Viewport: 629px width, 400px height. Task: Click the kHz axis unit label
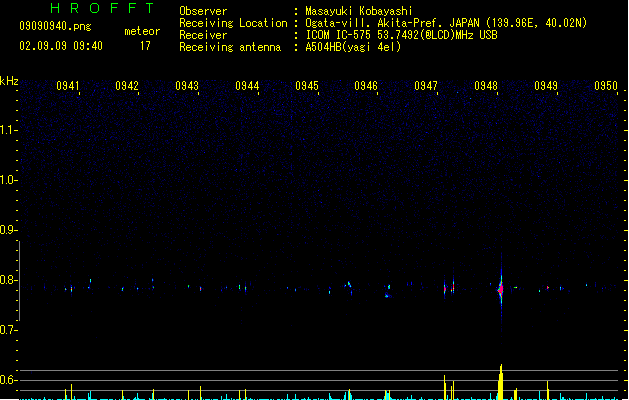pyautogui.click(x=9, y=81)
